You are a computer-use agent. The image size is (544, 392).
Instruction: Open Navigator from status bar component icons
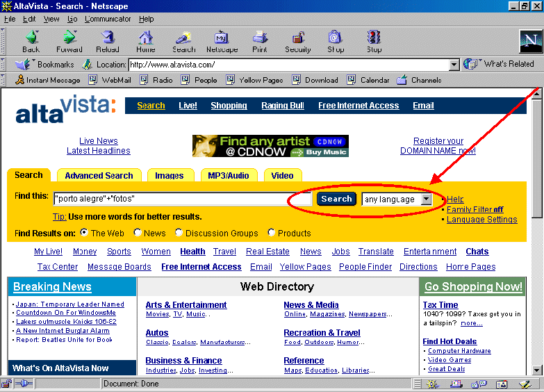[432, 384]
